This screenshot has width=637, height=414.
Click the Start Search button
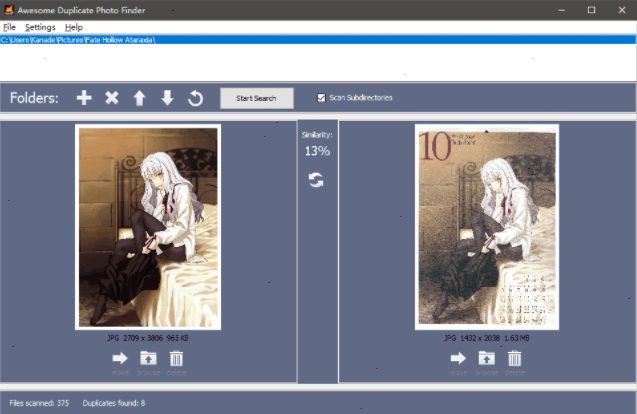point(257,98)
